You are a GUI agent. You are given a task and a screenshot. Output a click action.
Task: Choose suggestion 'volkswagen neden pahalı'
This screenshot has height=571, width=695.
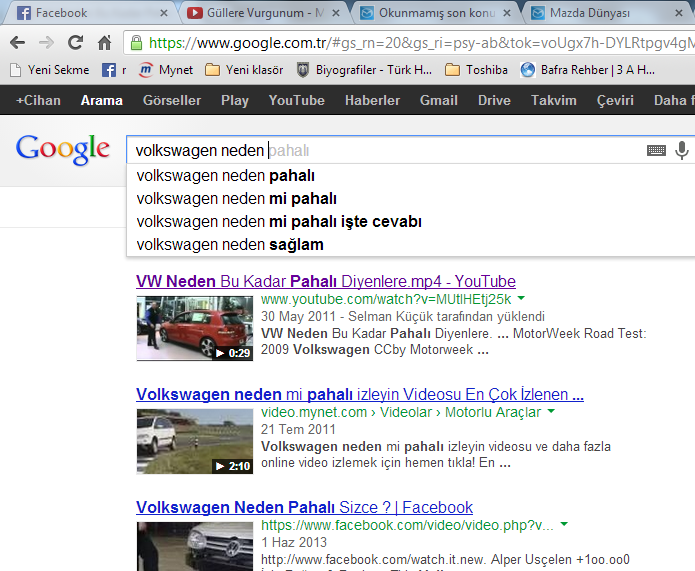click(410, 176)
